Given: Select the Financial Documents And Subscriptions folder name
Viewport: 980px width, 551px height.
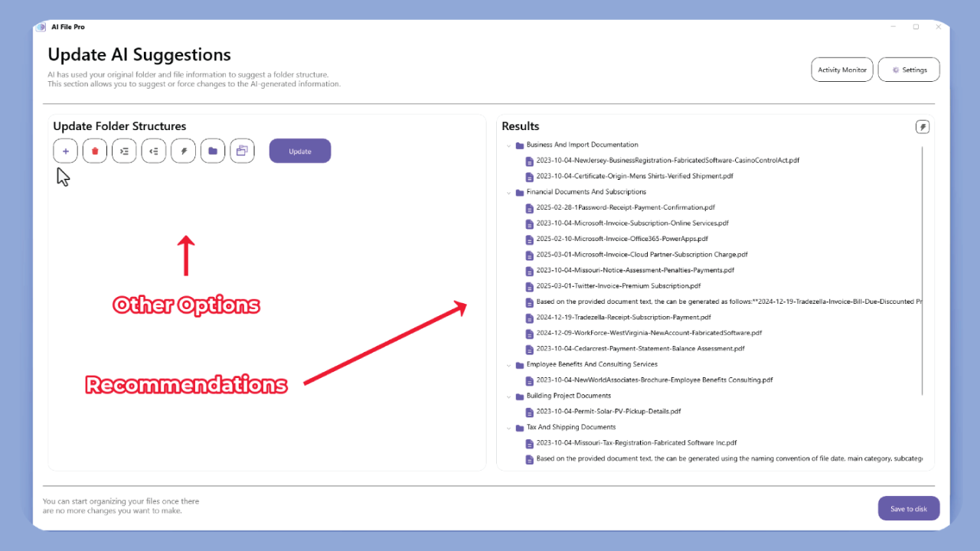Looking at the screenshot, I should (x=586, y=192).
